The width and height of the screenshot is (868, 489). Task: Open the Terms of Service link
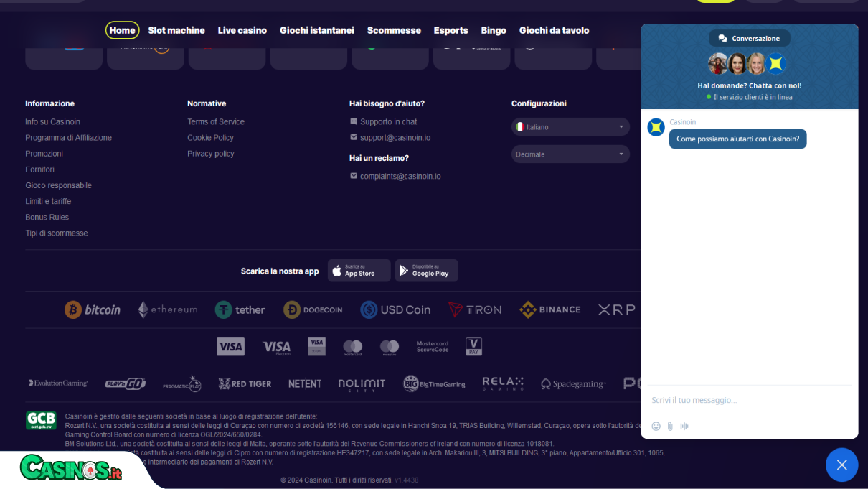(x=216, y=122)
